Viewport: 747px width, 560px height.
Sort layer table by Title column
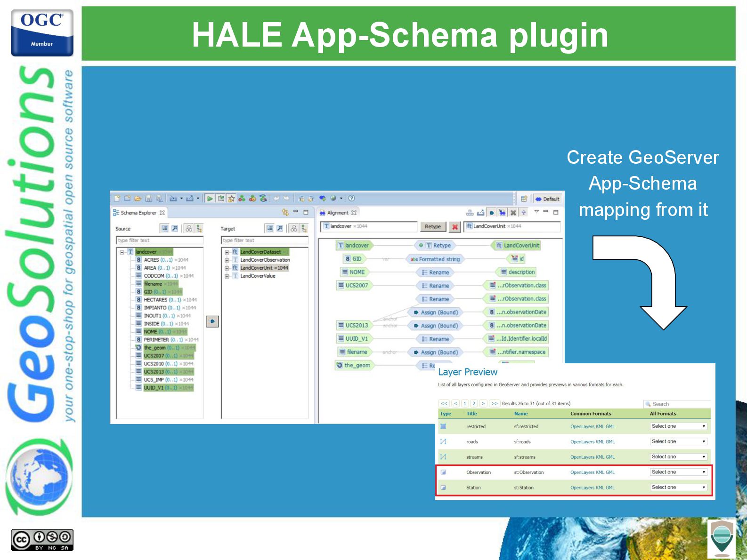(x=471, y=414)
